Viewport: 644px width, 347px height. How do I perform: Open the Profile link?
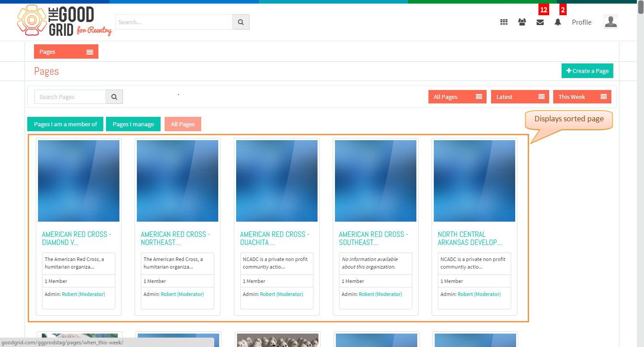[581, 22]
